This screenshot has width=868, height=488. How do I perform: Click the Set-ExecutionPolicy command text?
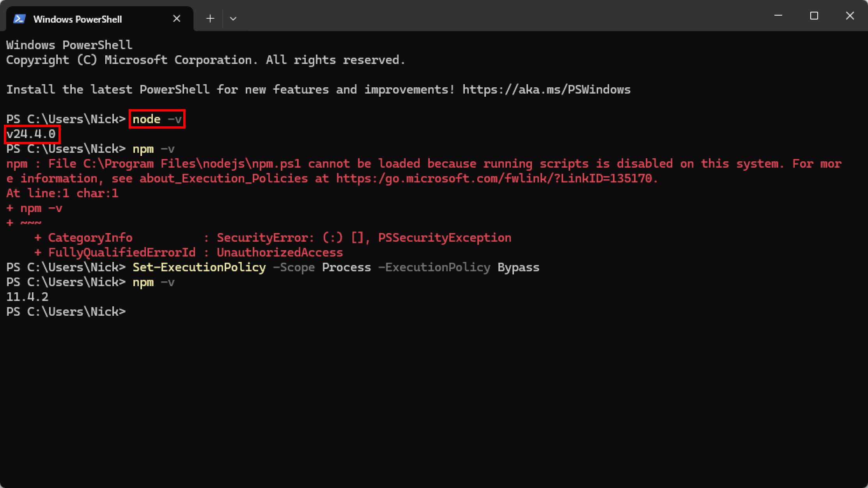(x=199, y=267)
